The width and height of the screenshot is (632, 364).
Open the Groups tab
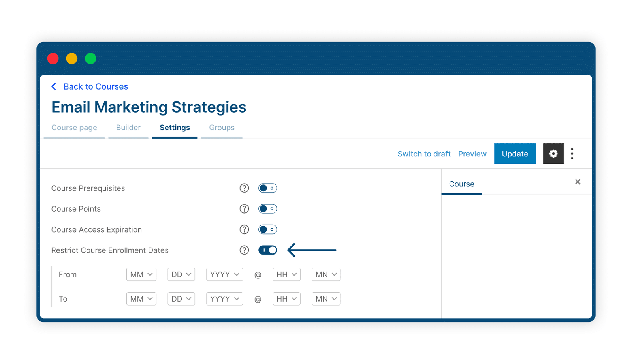point(222,128)
